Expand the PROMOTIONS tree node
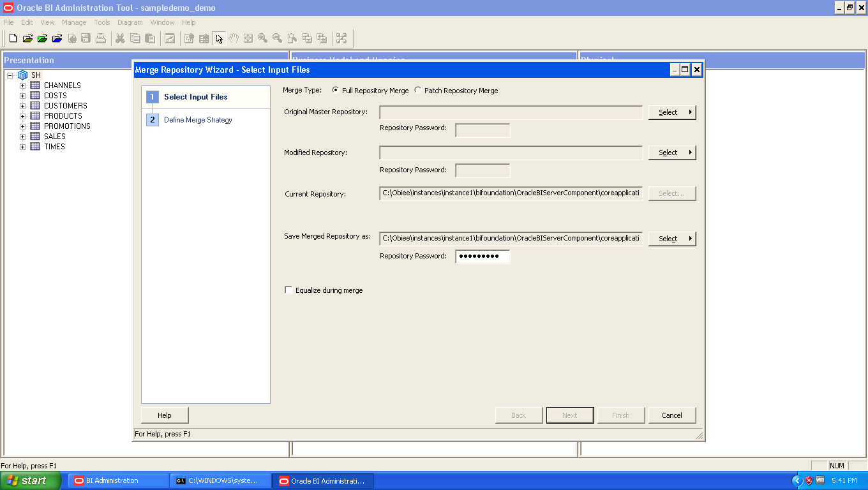The image size is (868, 490). 23,126
